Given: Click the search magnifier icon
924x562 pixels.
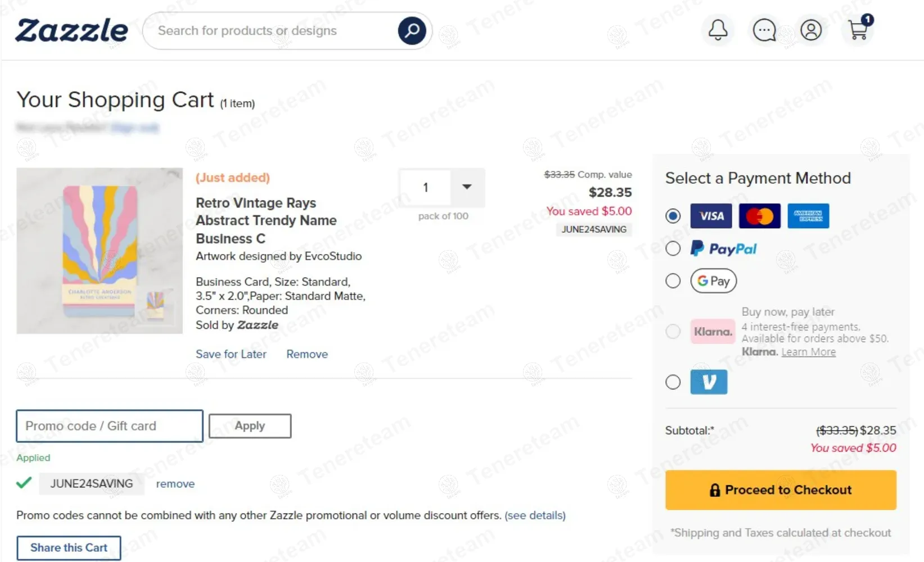Looking at the screenshot, I should point(412,30).
